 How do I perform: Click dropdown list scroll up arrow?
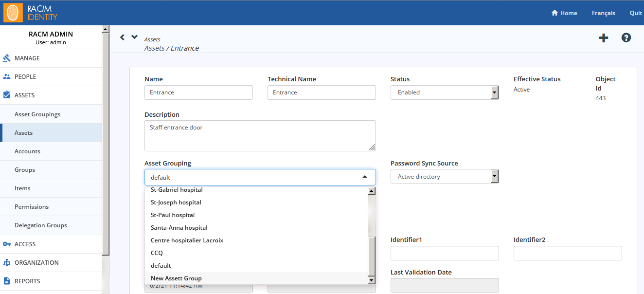[x=372, y=190]
